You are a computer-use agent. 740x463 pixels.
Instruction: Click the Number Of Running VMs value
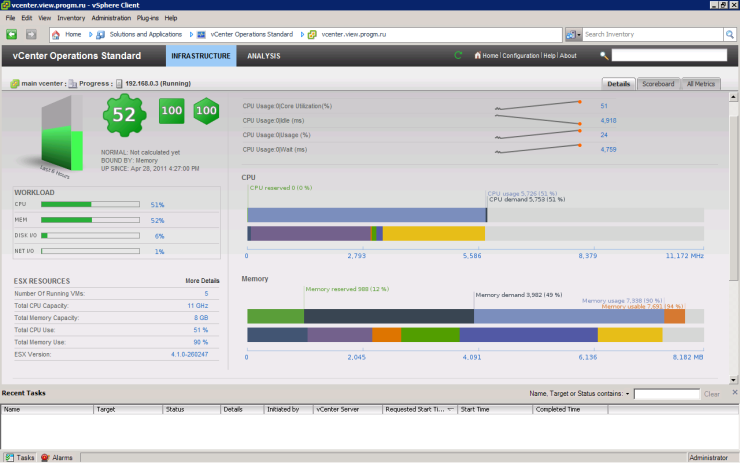tap(206, 294)
